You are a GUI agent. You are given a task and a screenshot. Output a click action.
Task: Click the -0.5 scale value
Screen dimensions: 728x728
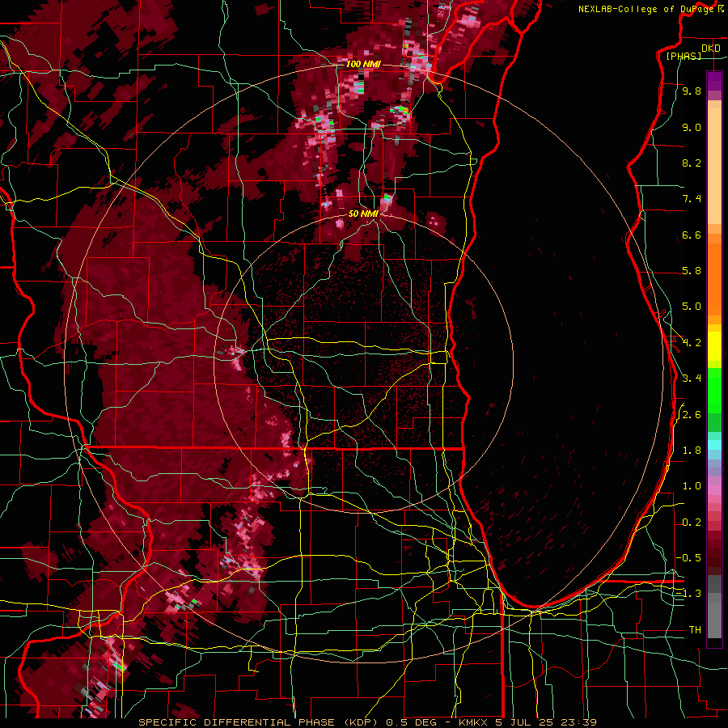(688, 558)
